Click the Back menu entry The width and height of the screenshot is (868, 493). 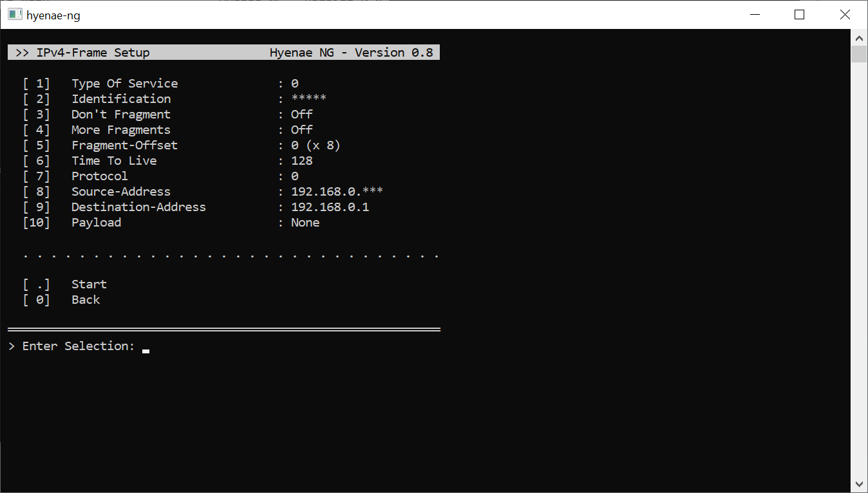tap(86, 300)
